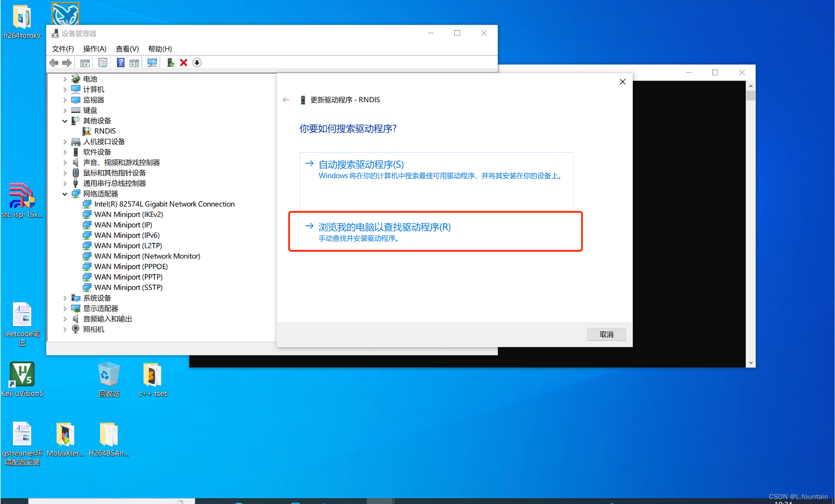Expand the 显示适配器 tree node

tap(65, 309)
